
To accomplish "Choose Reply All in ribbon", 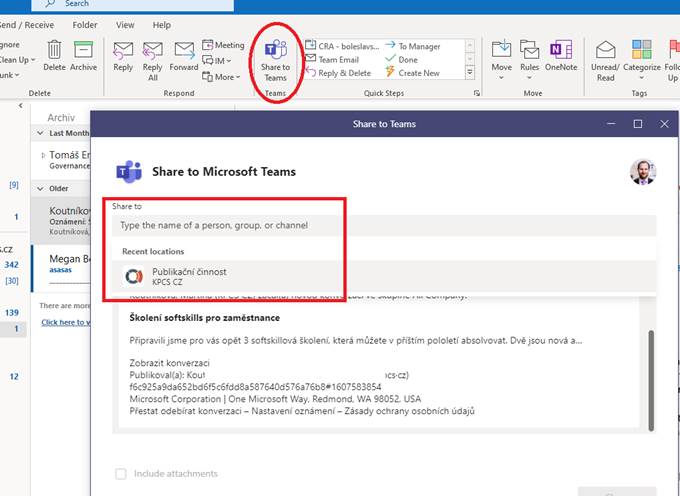I will (153, 61).
